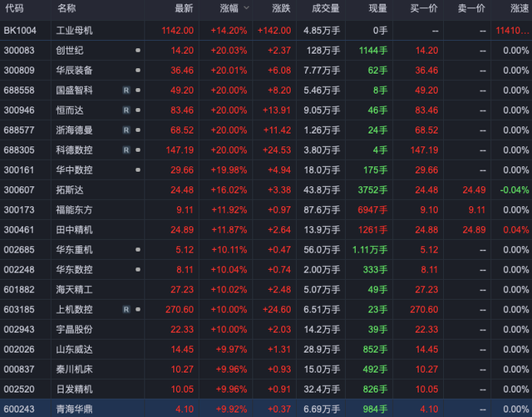Click the R badge on 国盛智科 row
This screenshot has width=532, height=417.
click(126, 91)
